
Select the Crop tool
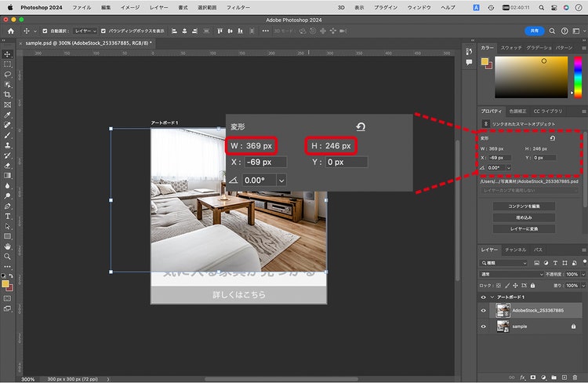tap(8, 95)
